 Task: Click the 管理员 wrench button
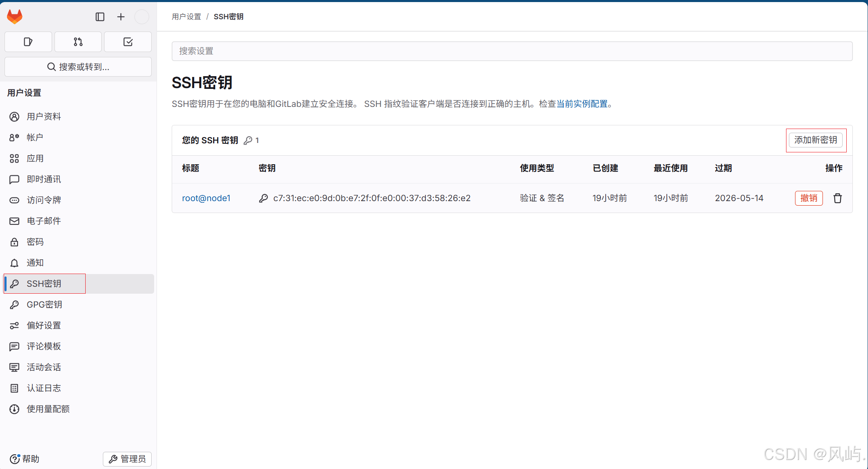click(127, 459)
